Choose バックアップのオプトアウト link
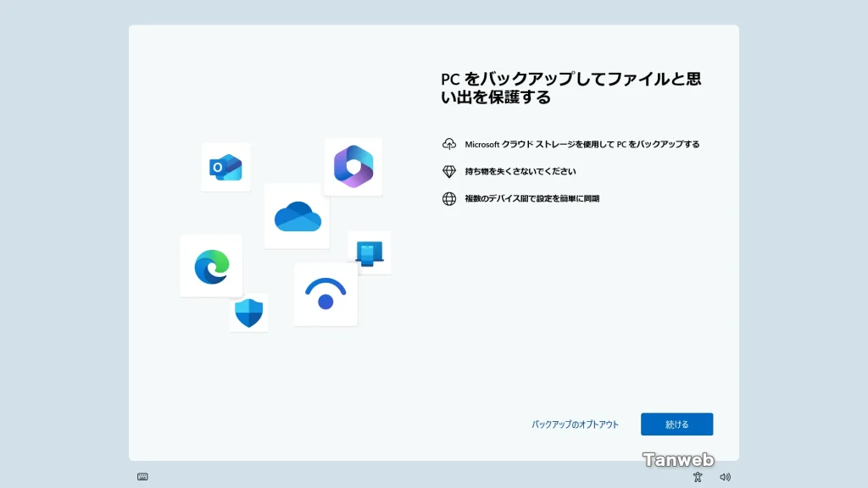 575,424
